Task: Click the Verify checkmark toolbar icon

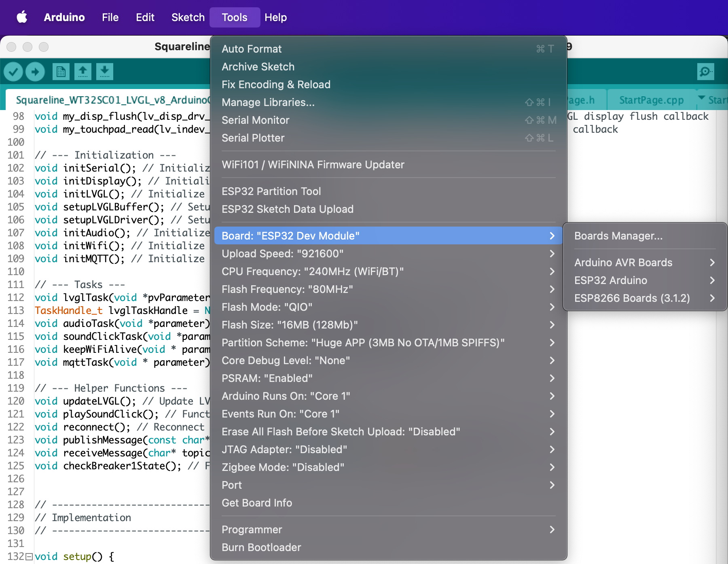Action: click(13, 72)
